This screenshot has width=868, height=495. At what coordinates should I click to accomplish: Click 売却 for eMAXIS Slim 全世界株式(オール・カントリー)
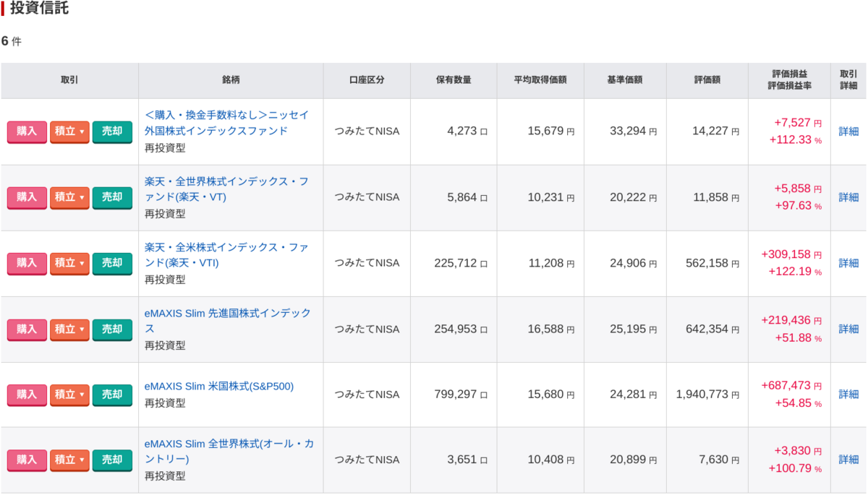pos(112,460)
